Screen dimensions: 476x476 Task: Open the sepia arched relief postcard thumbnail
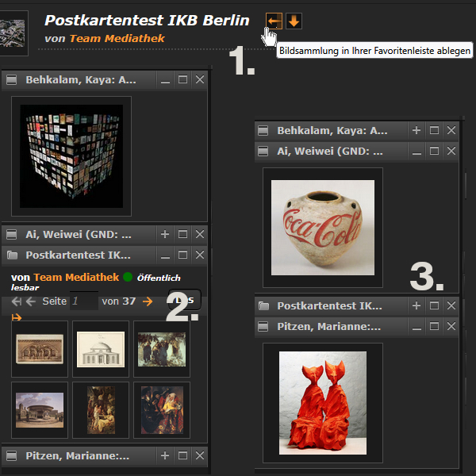40,349
